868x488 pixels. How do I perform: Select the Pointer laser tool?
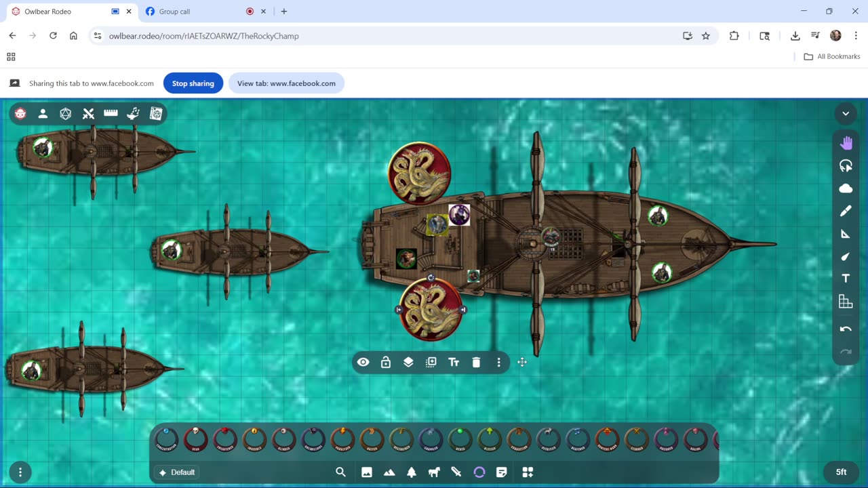846,256
